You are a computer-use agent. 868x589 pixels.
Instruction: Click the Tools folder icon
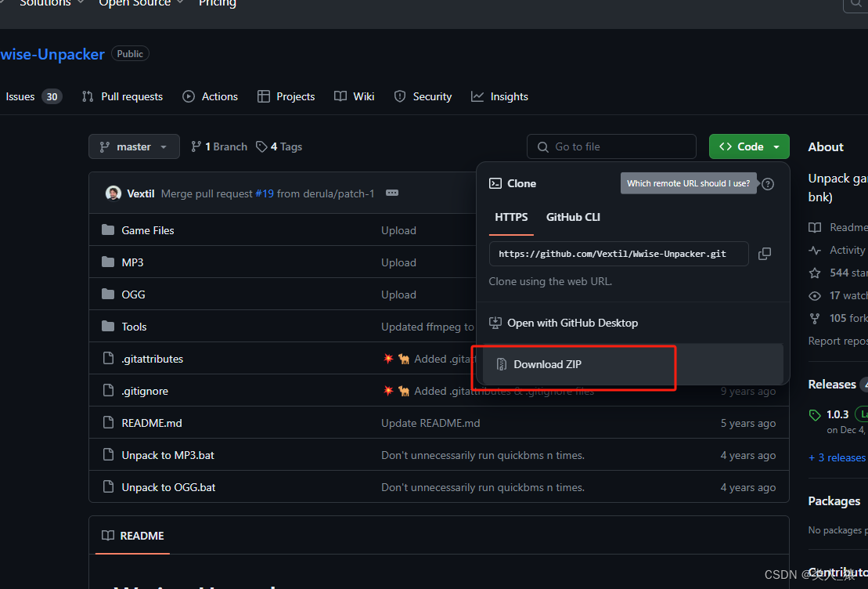108,326
